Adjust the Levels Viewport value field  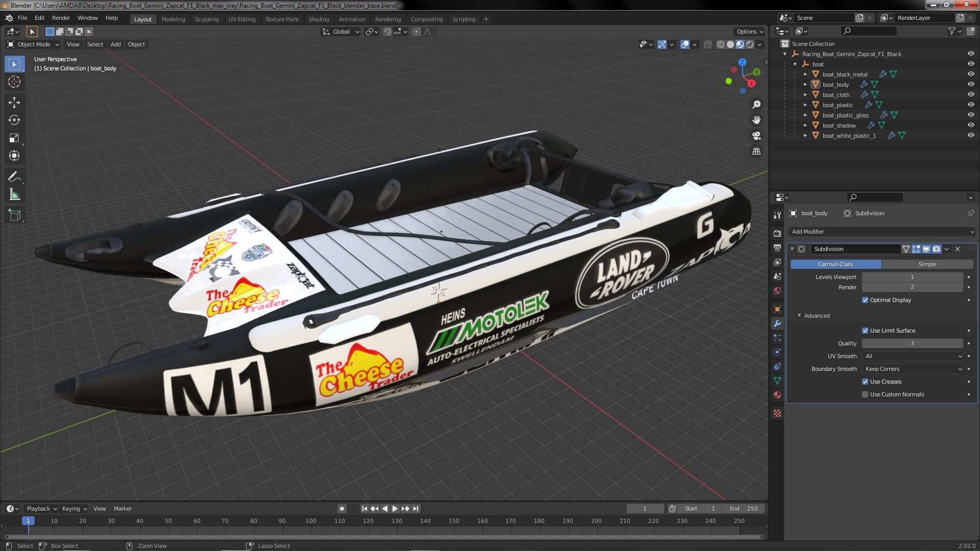[913, 277]
